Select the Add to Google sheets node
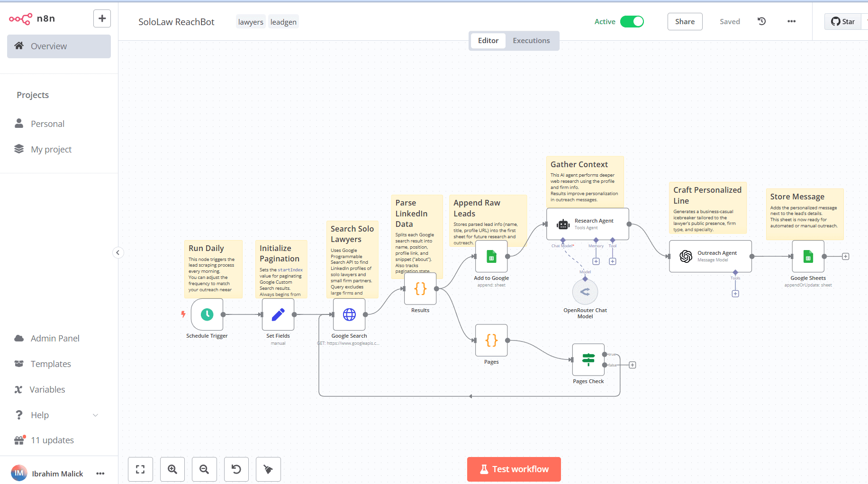Image resolution: width=868 pixels, height=484 pixels. 491,257
